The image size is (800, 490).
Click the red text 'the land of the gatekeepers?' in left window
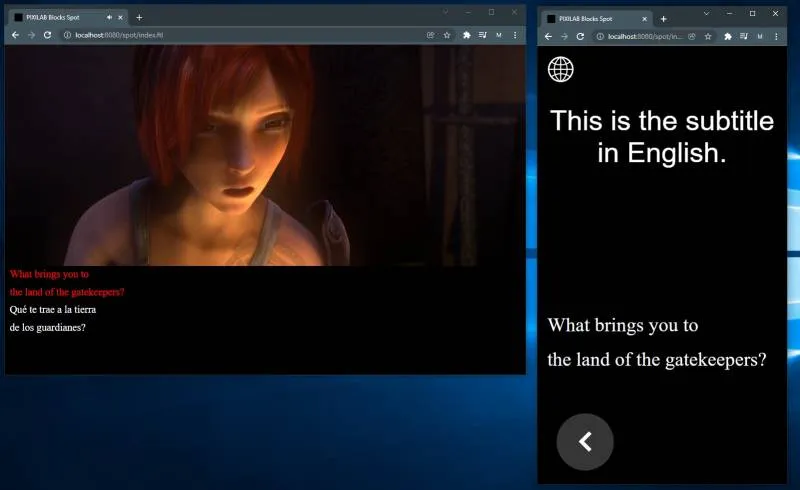click(x=67, y=292)
